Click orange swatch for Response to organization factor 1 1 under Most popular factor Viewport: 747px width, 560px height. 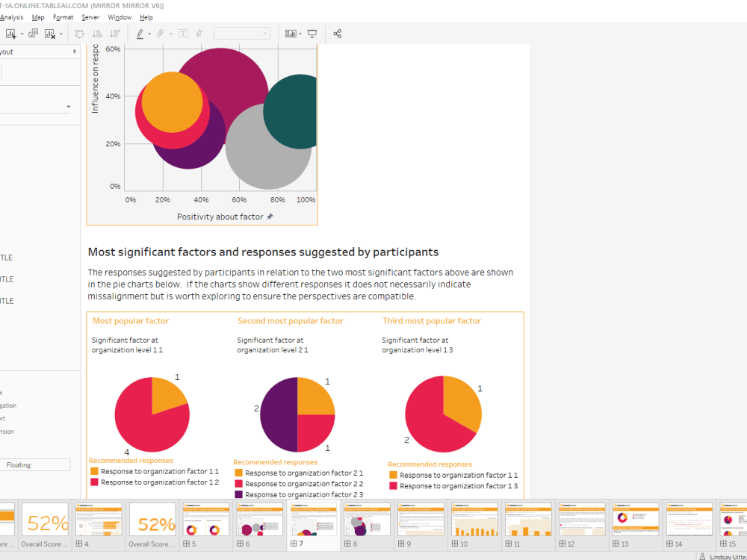(94, 471)
